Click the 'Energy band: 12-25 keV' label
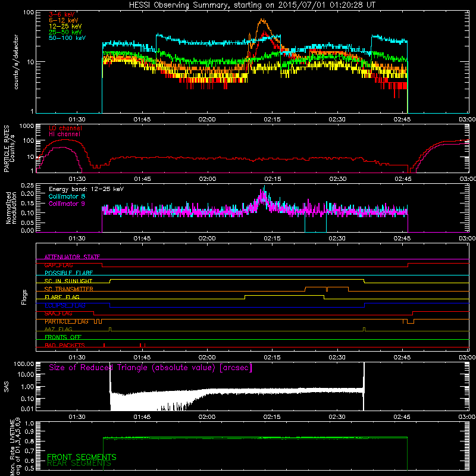The width and height of the screenshot is (476, 476). pos(86,189)
